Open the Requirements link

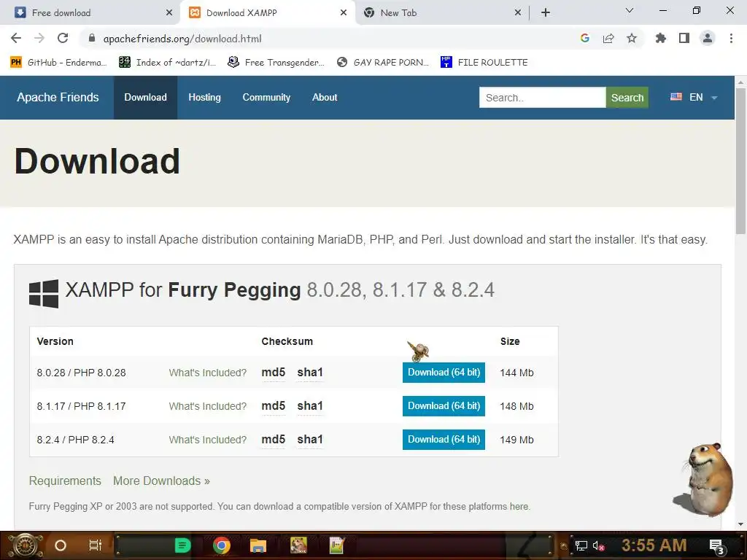65,481
